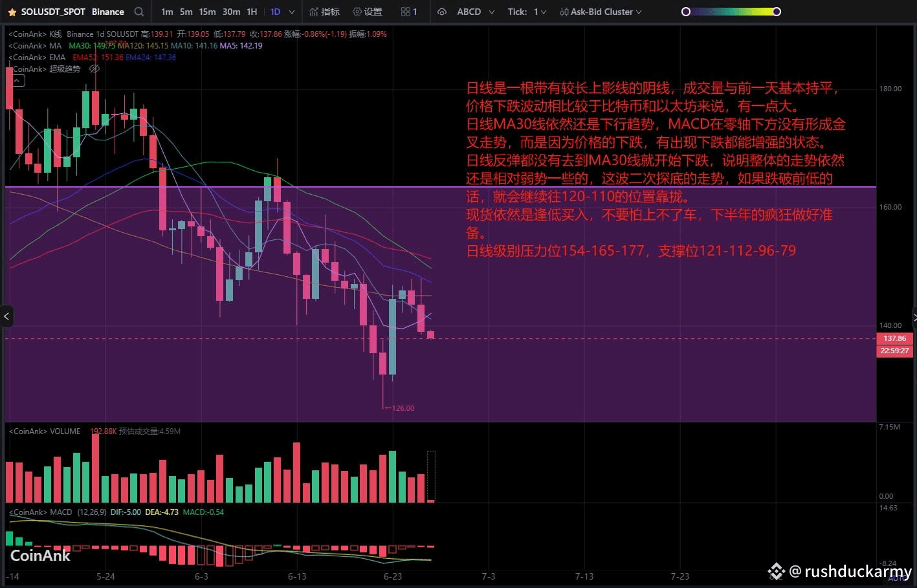Click the EMA52 legend value
Viewport: 917px width, 588px height.
coord(98,58)
